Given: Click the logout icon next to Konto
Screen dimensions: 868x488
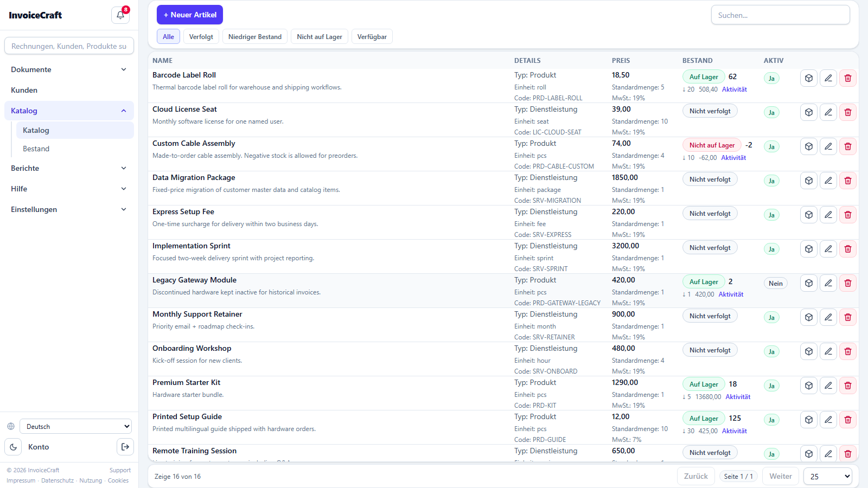Looking at the screenshot, I should 125,447.
